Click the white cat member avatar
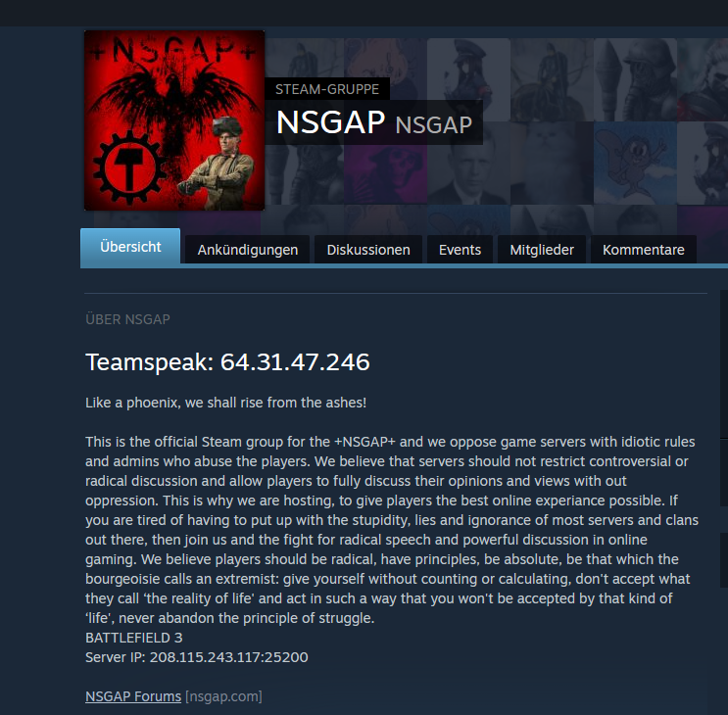728x715 pixels. click(552, 163)
